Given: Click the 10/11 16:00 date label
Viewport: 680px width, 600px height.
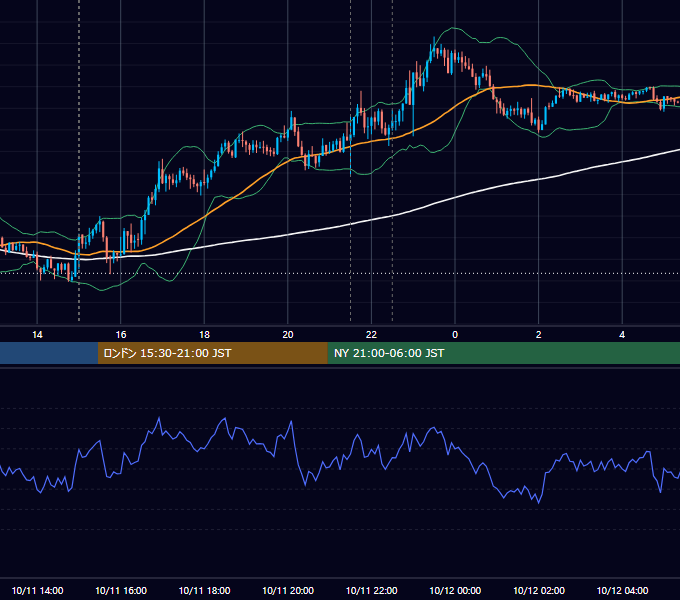Looking at the screenshot, I should tap(121, 590).
